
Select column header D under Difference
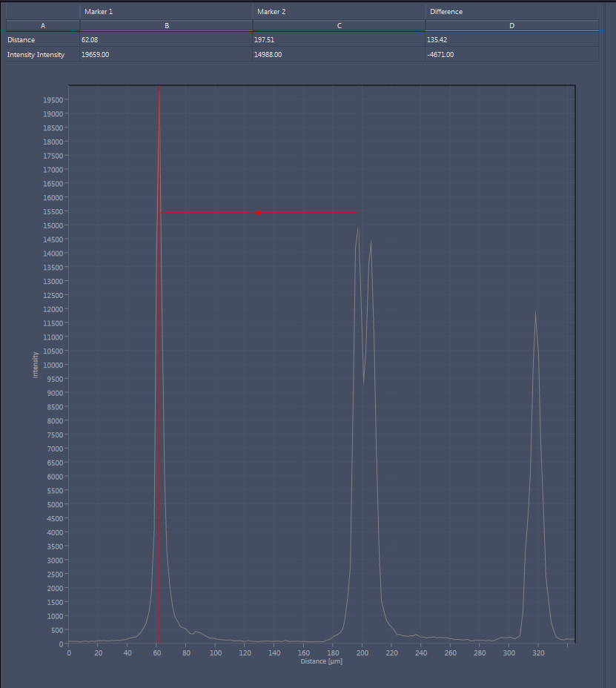[x=511, y=25]
